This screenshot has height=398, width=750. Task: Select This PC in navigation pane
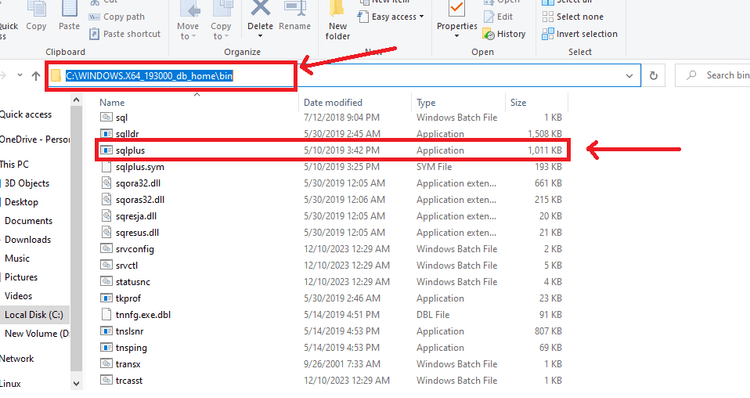[x=14, y=164]
